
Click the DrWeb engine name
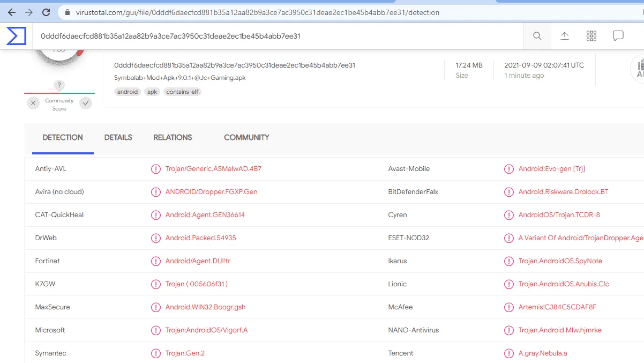tap(46, 238)
